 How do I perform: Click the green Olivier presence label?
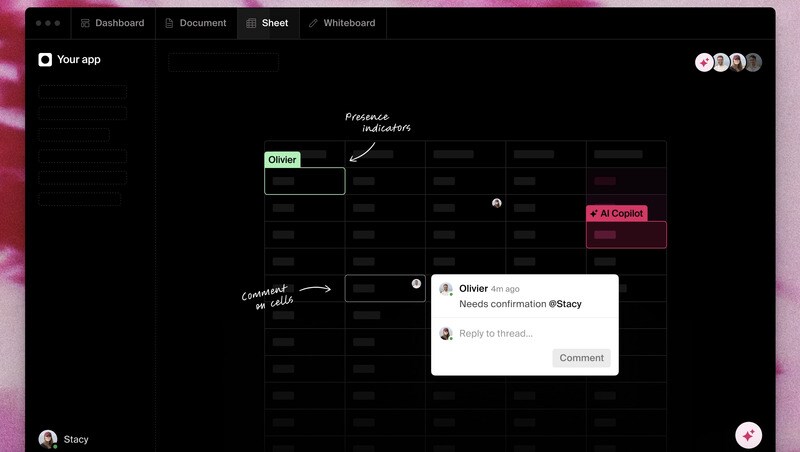tap(282, 160)
